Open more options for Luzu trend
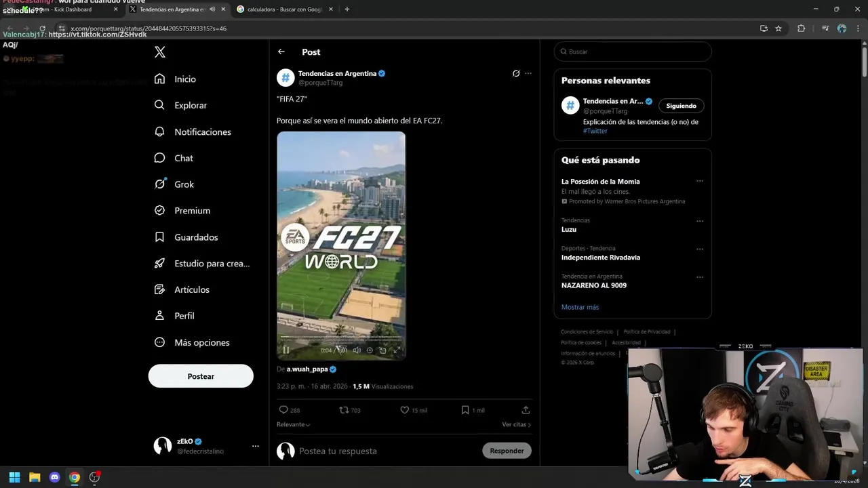The image size is (868, 488). click(700, 221)
